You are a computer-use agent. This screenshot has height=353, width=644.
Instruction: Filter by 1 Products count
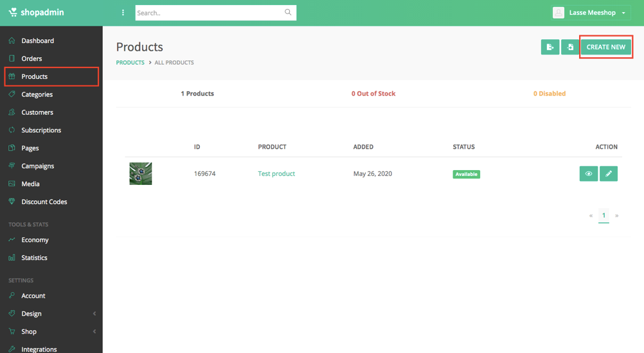(197, 94)
